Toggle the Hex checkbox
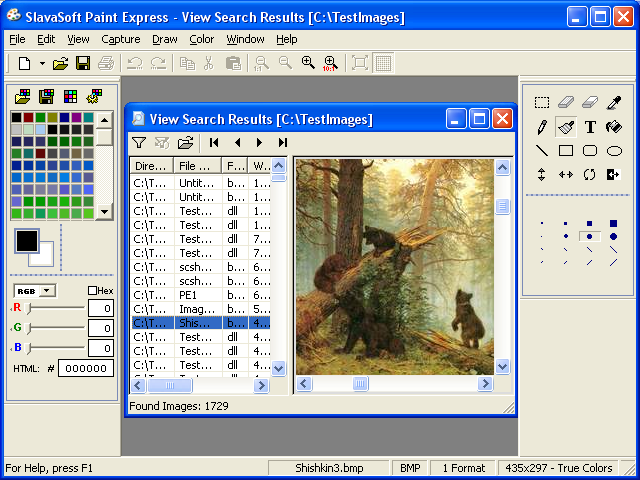 [x=92, y=291]
